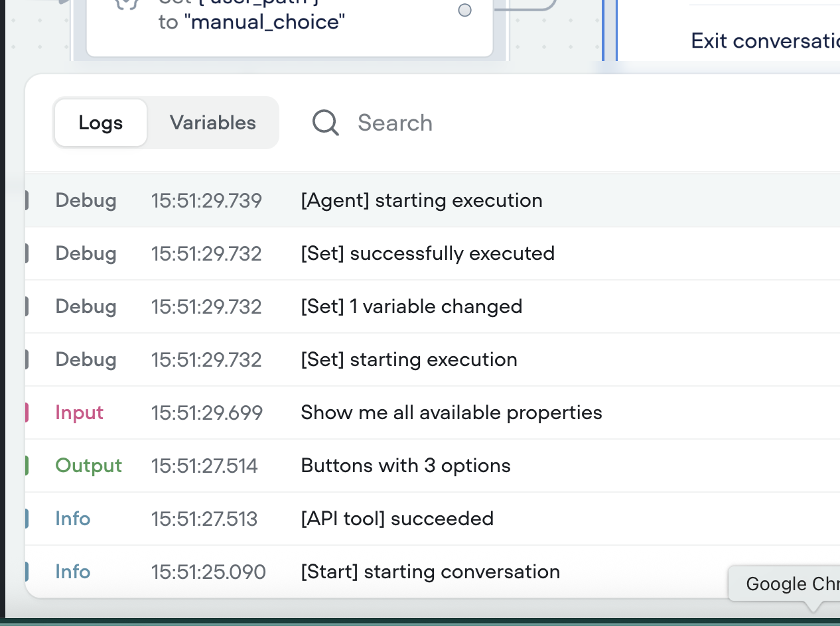Select the "[API tool] succeeded" log entry
This screenshot has height=626, width=840.
[x=397, y=519]
